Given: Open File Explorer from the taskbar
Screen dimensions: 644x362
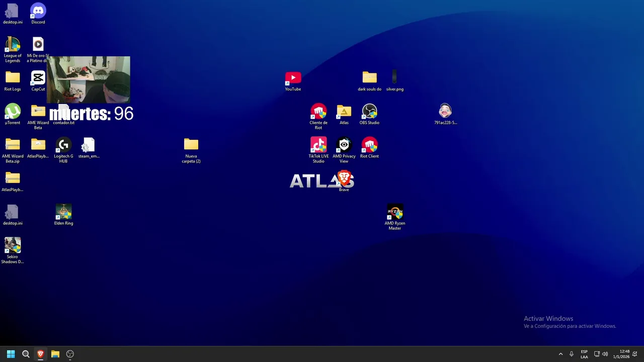Looking at the screenshot, I should click(55, 354).
